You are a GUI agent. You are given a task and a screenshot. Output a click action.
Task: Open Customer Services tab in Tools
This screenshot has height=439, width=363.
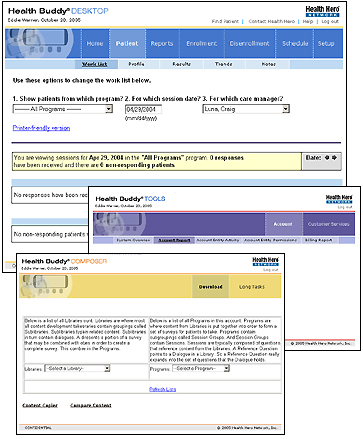click(328, 224)
